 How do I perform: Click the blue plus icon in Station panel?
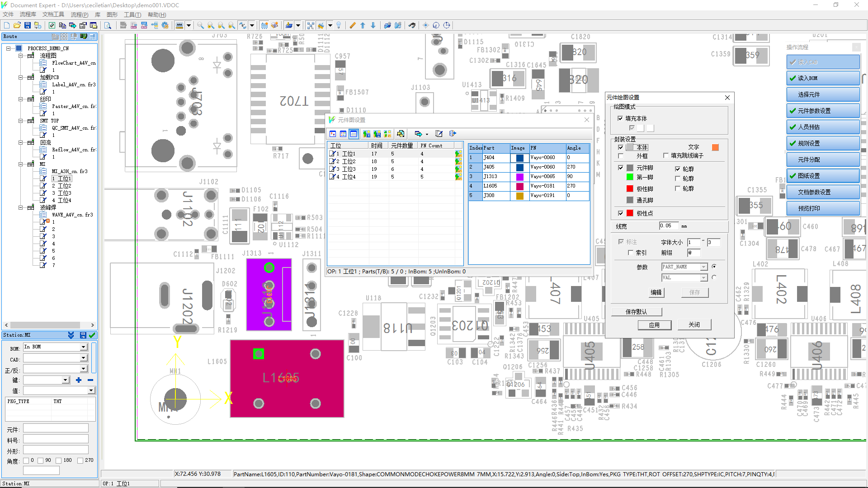(79, 380)
